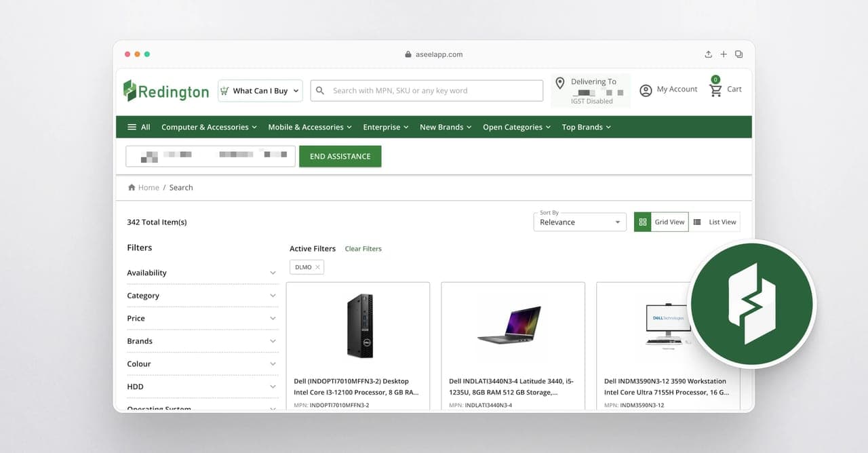Click the Grid View icon
868x453 pixels.
tap(643, 222)
